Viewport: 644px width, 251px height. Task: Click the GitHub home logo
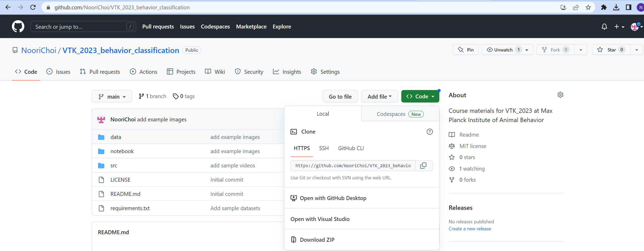pyautogui.click(x=18, y=26)
